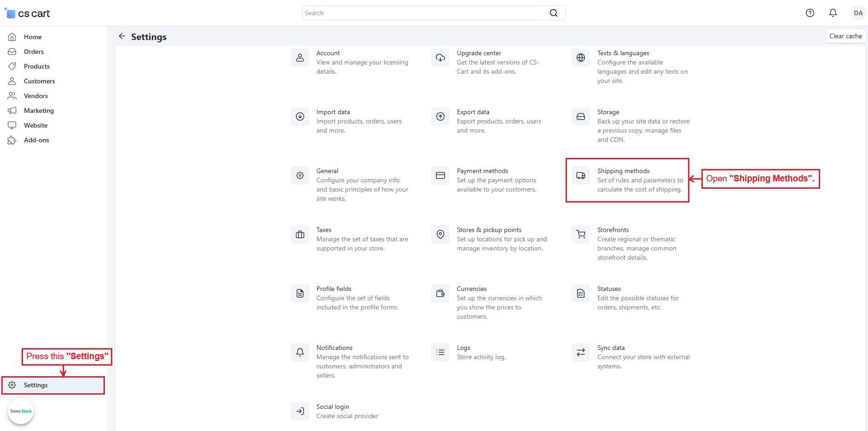
Task: Click the help question mark icon
Action: tap(810, 13)
